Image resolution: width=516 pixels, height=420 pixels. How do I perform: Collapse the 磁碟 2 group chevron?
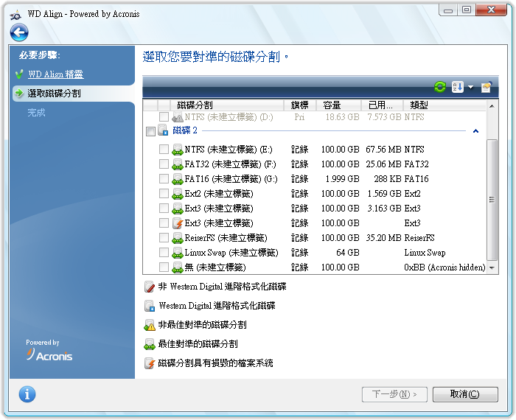[x=475, y=131]
